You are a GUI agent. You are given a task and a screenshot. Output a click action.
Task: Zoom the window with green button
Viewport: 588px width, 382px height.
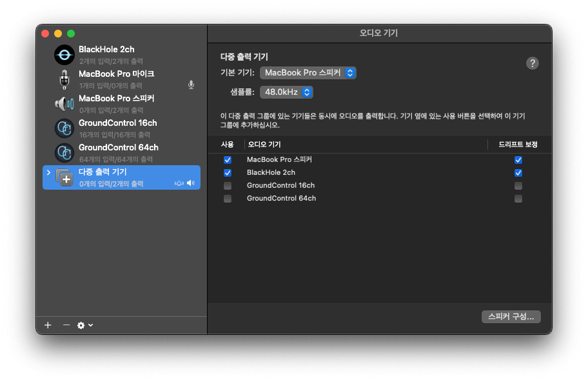point(71,34)
